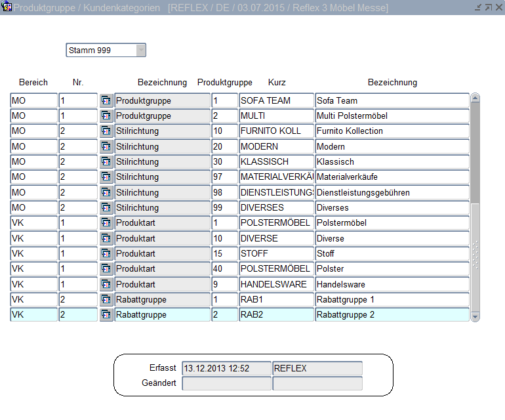Click lookup icon in Furnito Kollection row
505x420 pixels.
click(x=106, y=131)
